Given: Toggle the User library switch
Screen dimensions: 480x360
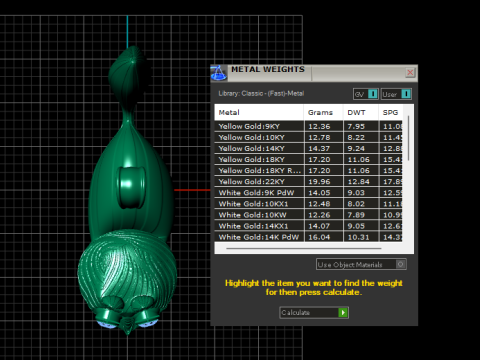Looking at the screenshot, I should pos(396,94).
